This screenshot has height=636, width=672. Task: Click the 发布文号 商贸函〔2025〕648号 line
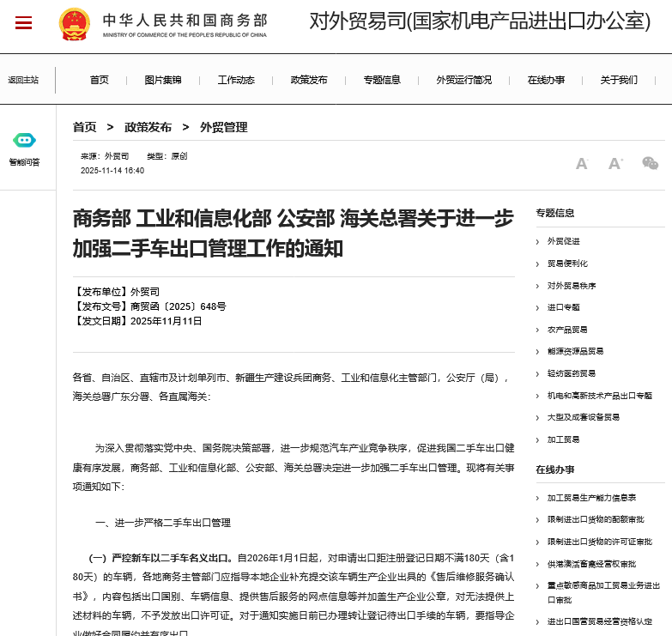149,306
